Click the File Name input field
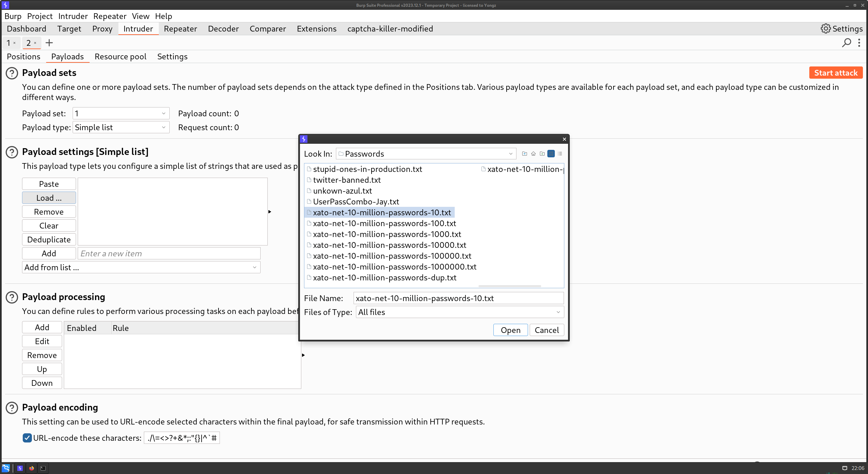This screenshot has height=474, width=868. [x=458, y=298]
